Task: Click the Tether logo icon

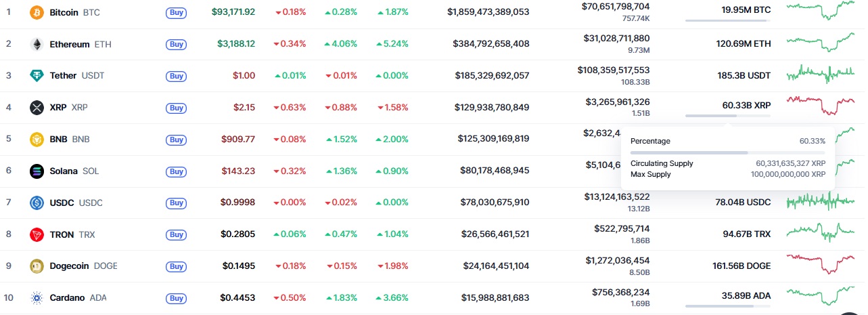Action: [x=37, y=76]
